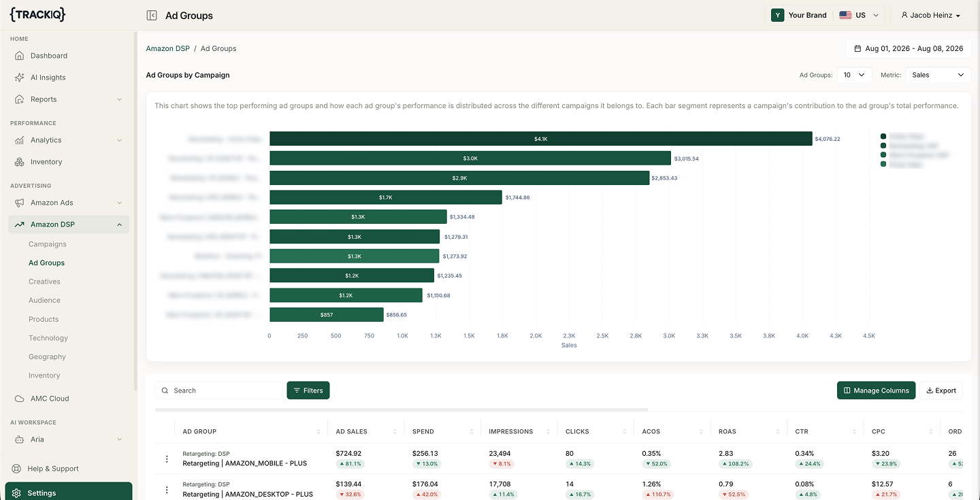
Task: Expand the Jacob Heinz user menu
Action: click(930, 15)
